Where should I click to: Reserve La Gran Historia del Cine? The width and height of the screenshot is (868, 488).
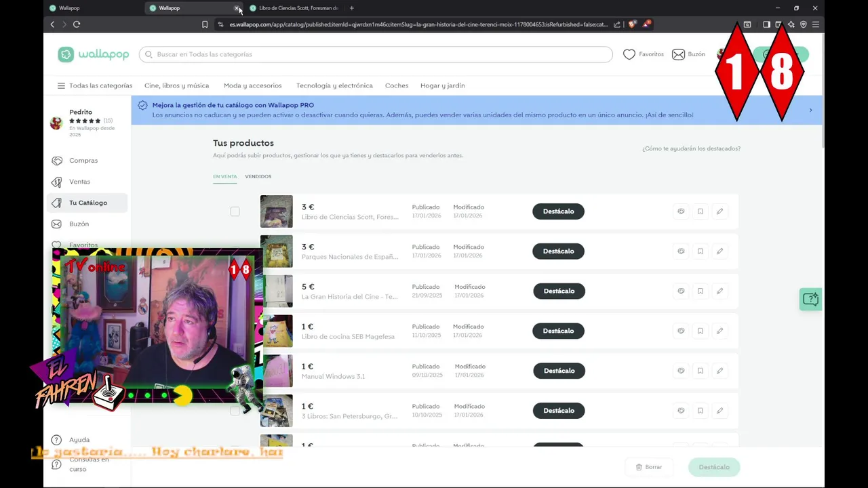click(x=701, y=291)
